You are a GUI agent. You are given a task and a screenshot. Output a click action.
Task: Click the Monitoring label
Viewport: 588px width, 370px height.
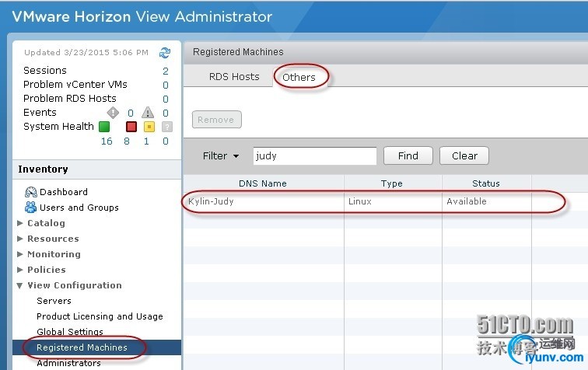(x=54, y=254)
